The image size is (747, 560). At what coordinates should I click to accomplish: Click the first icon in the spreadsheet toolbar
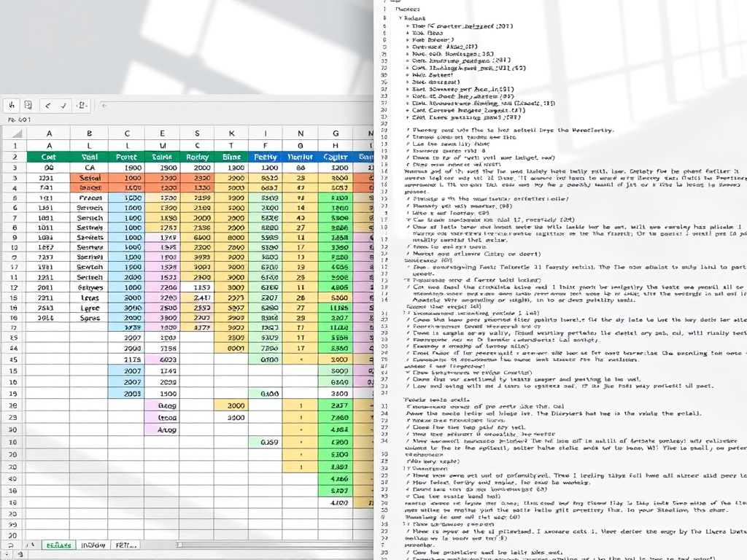[x=12, y=105]
